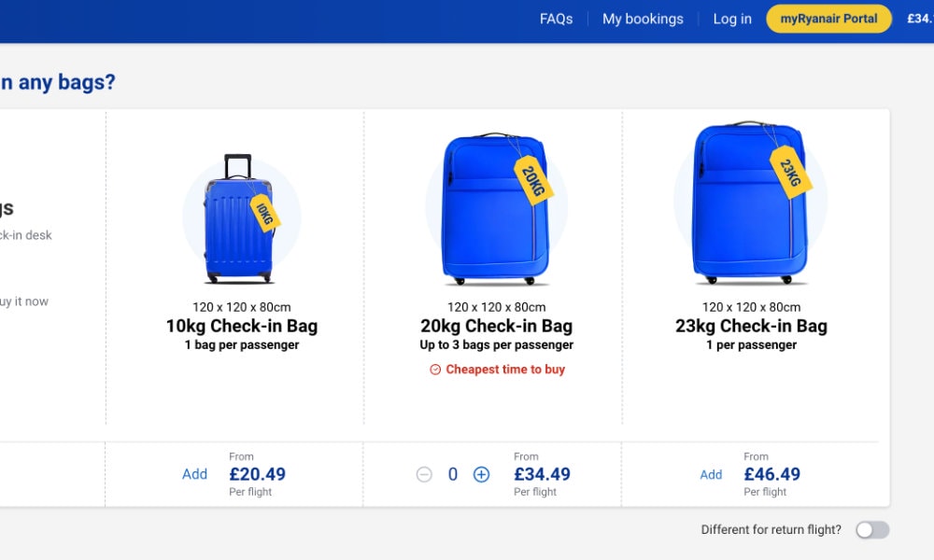The height and width of the screenshot is (560, 934).
Task: Open the myRyanair Portal button
Action: pyautogui.click(x=828, y=19)
